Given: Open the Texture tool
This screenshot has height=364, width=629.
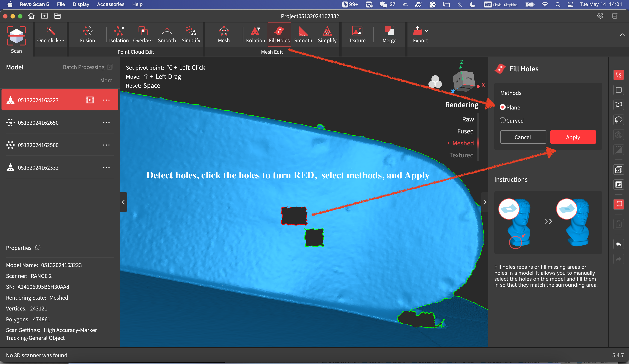Looking at the screenshot, I should pos(357,34).
